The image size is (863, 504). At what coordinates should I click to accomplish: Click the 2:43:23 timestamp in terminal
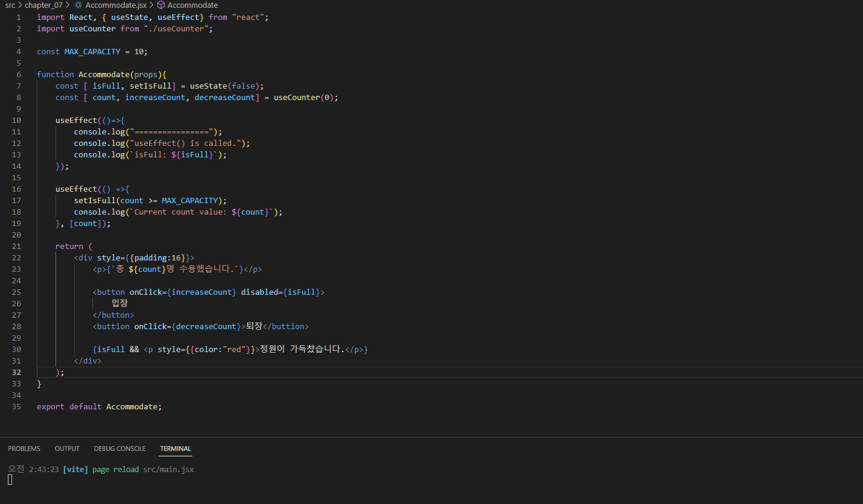point(43,469)
